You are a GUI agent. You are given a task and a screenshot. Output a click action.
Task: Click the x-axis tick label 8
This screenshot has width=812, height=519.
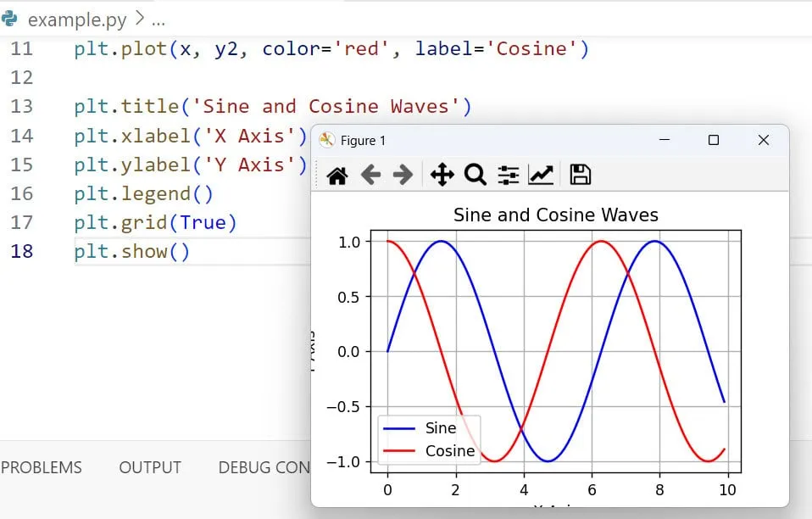pos(659,490)
